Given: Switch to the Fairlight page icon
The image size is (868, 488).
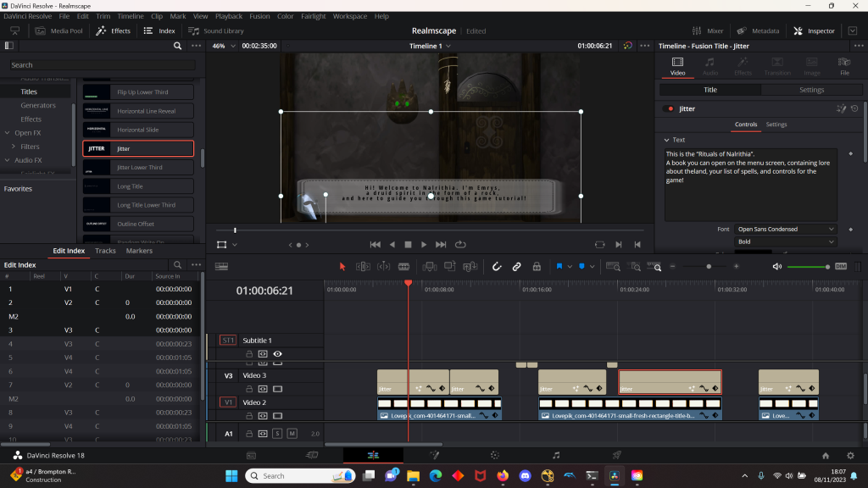Looking at the screenshot, I should (x=556, y=455).
